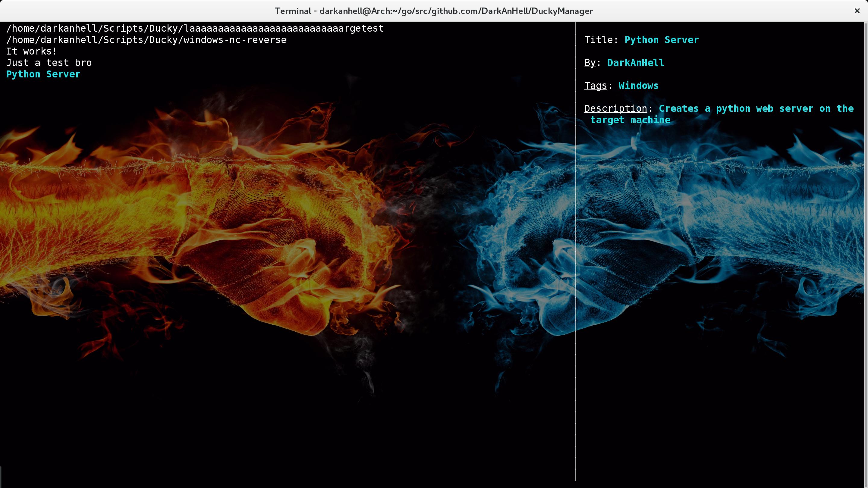This screenshot has width=868, height=488.
Task: Click the "target machine" description line
Action: click(x=630, y=120)
